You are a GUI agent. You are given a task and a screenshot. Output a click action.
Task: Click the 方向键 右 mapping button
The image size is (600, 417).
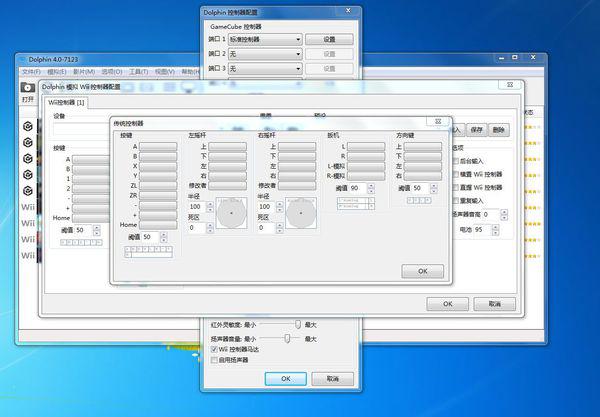click(423, 176)
